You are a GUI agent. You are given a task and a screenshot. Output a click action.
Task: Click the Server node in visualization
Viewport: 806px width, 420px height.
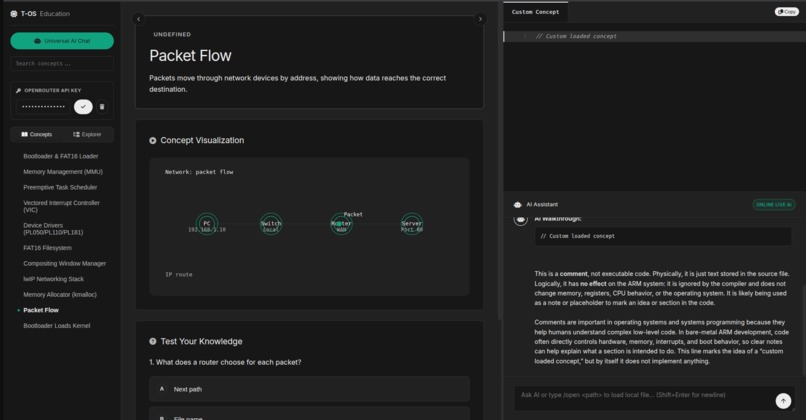412,224
